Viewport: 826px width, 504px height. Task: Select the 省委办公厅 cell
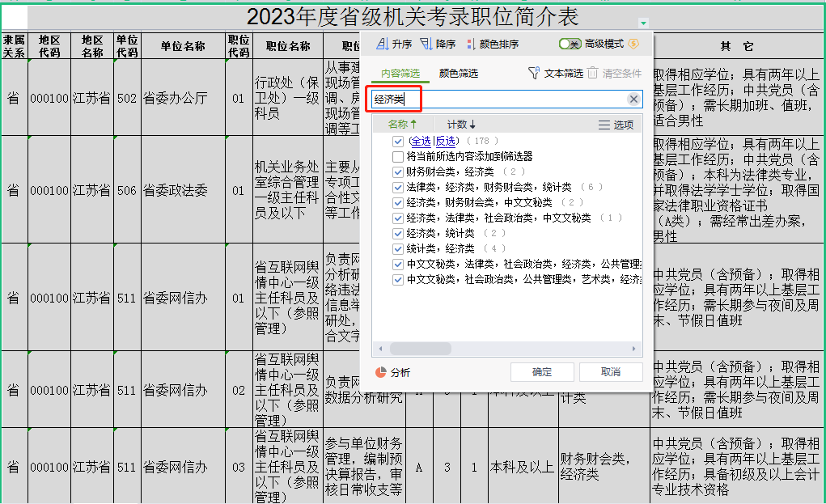tap(183, 98)
